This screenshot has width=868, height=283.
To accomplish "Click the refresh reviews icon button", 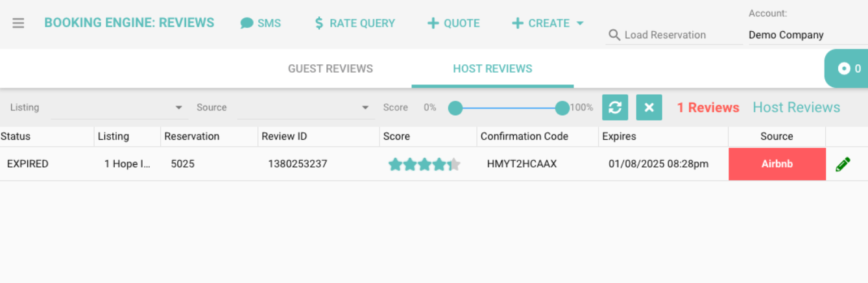I will coord(615,108).
